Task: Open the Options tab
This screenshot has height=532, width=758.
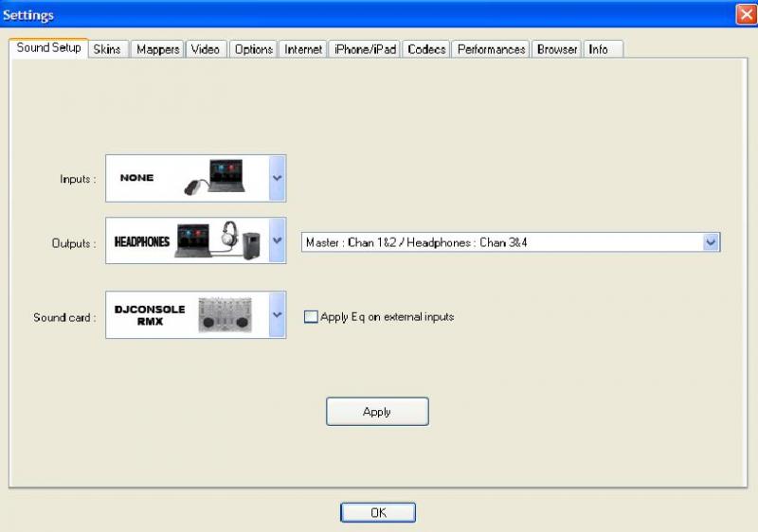Action: point(253,49)
